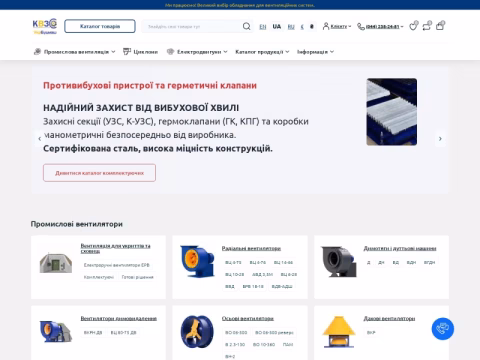Screen dimensions: 480x360
Task: Click the smoke removal fan thumbnail
Action: (56, 331)
